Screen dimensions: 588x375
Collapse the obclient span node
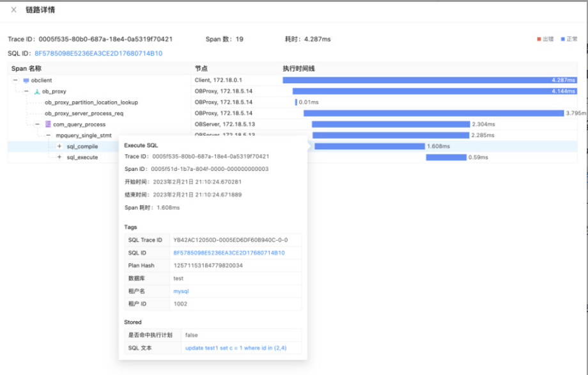point(15,80)
